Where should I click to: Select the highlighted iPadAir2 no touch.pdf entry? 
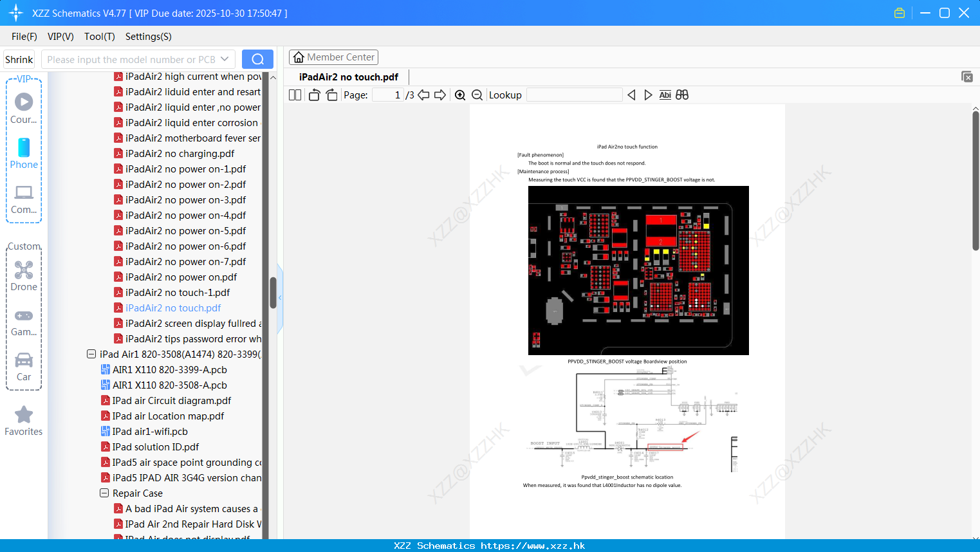click(x=173, y=308)
